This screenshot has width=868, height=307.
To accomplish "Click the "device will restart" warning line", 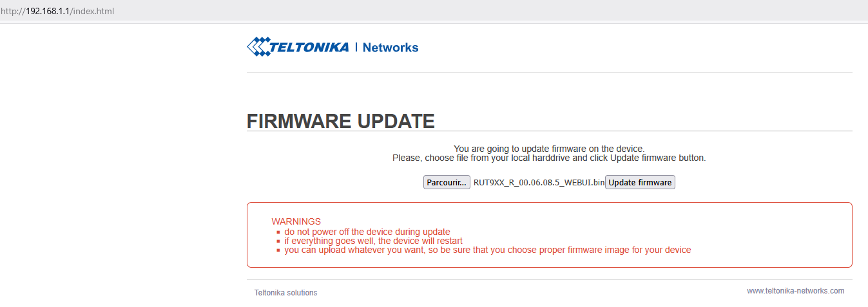I will (x=374, y=241).
